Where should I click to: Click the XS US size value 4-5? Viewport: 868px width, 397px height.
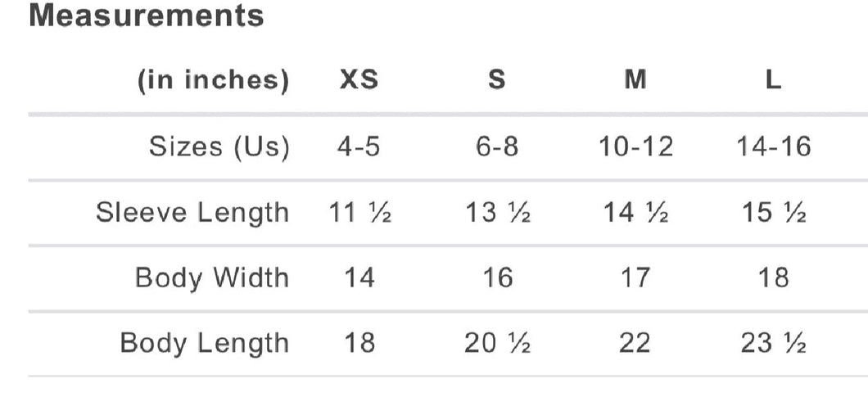click(359, 147)
